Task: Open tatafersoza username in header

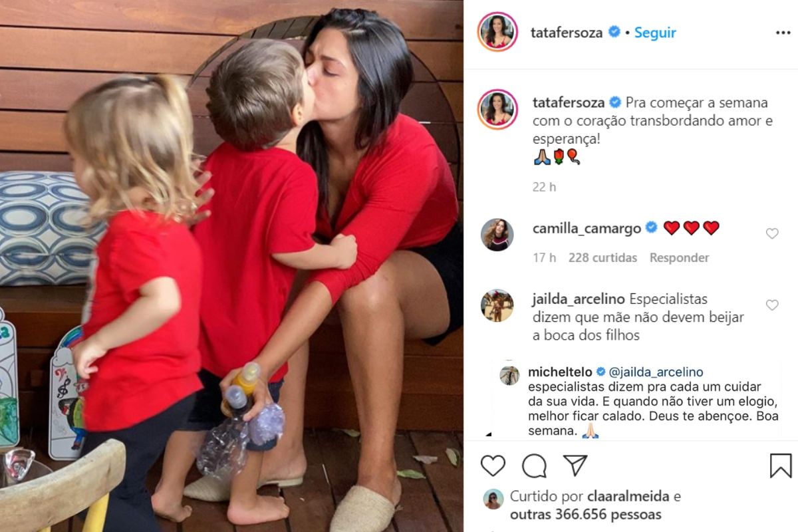Action: pos(568,33)
